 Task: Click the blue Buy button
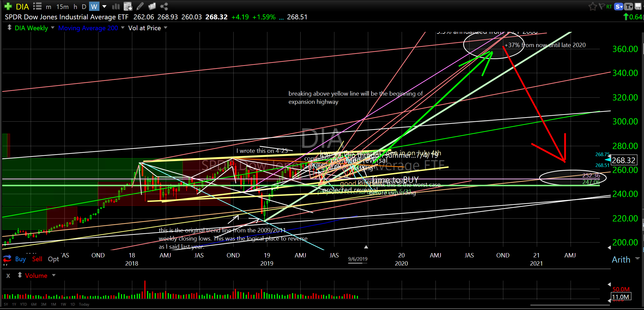click(20, 259)
